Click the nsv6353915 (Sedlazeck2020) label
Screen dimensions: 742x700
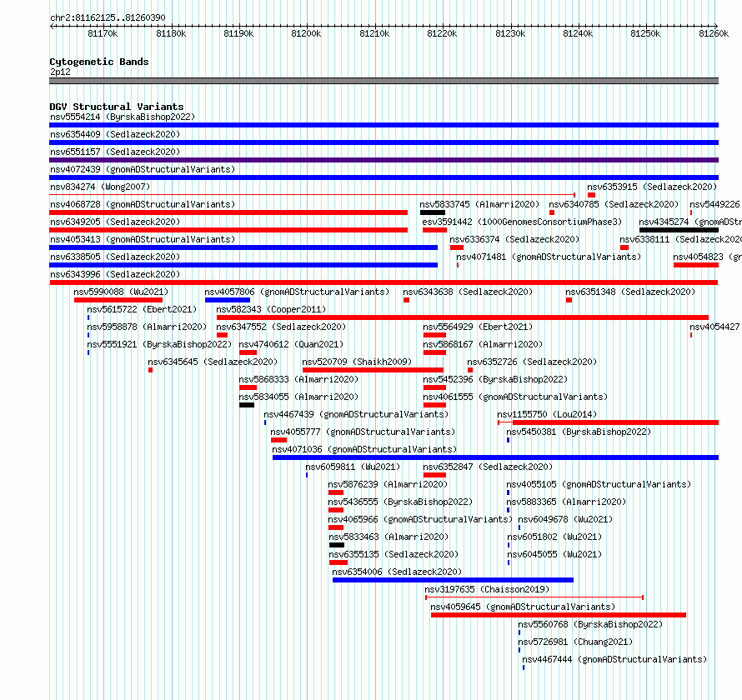pos(652,187)
